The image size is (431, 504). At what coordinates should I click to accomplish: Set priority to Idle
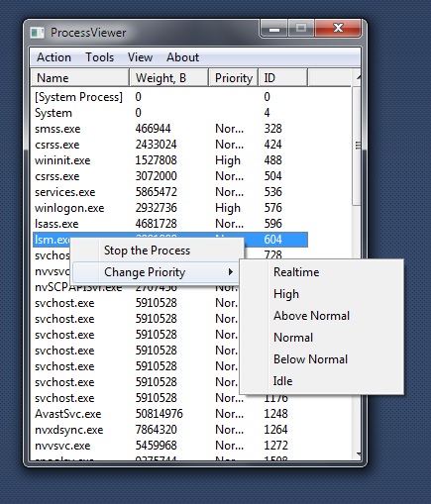[322, 381]
